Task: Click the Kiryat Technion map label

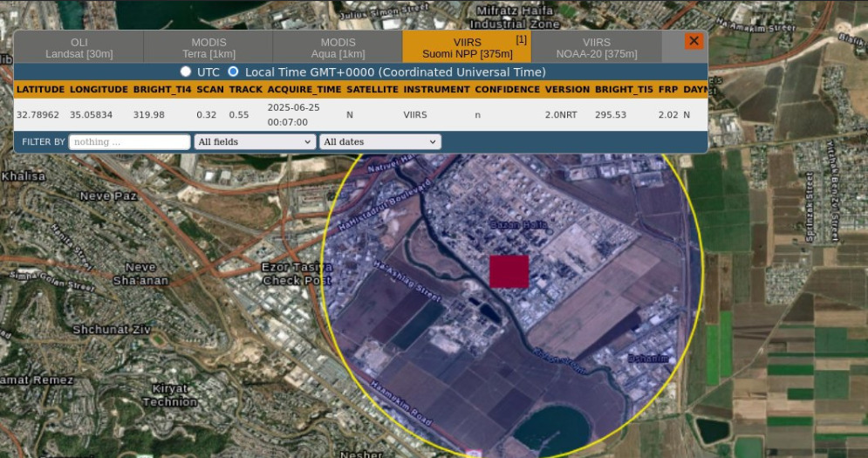Action: point(169,395)
